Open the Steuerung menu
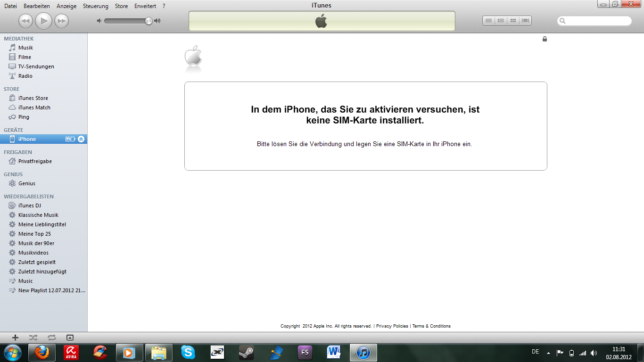This screenshot has height=362, width=644. pos(96,6)
